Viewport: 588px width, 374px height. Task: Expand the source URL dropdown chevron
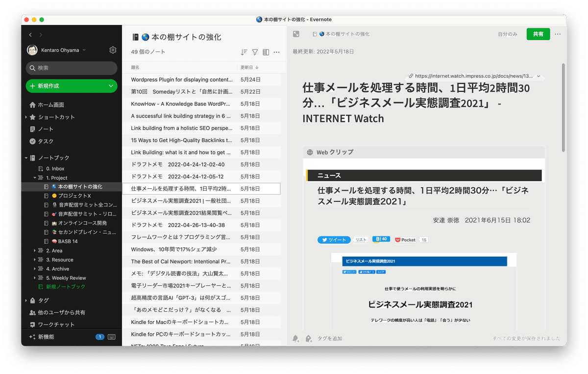click(x=539, y=76)
